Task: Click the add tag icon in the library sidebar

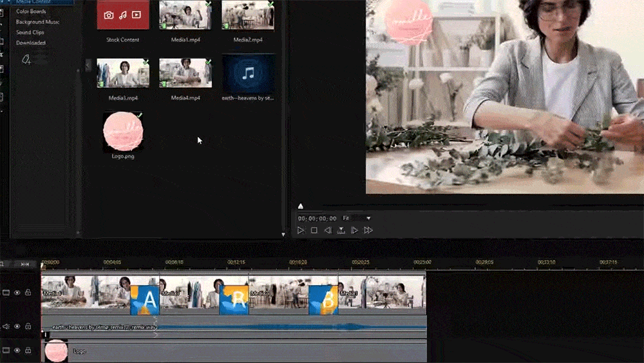Action: coord(26,60)
